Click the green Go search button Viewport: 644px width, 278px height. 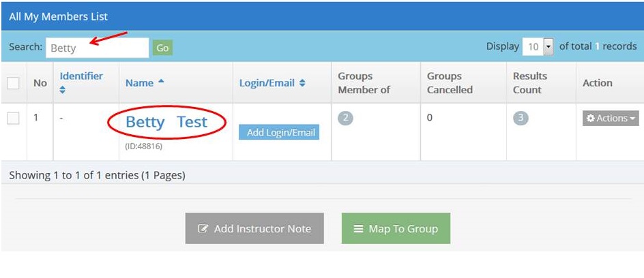162,48
